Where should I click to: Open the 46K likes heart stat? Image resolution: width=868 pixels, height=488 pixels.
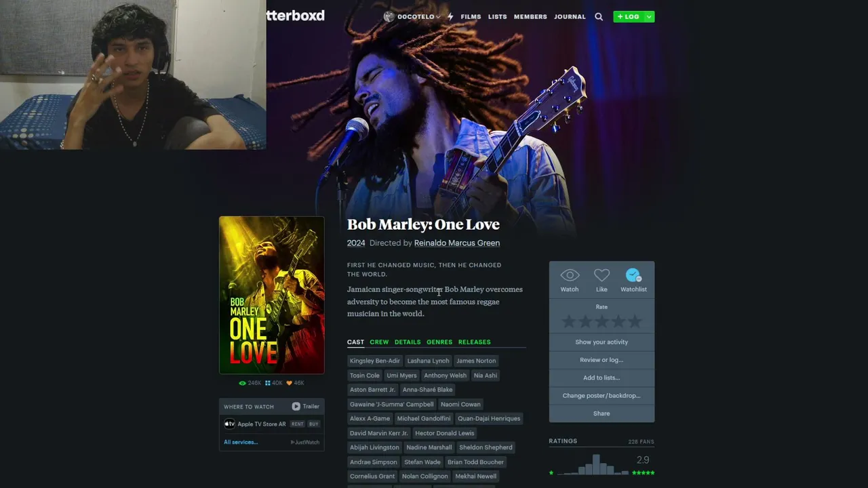[295, 383]
